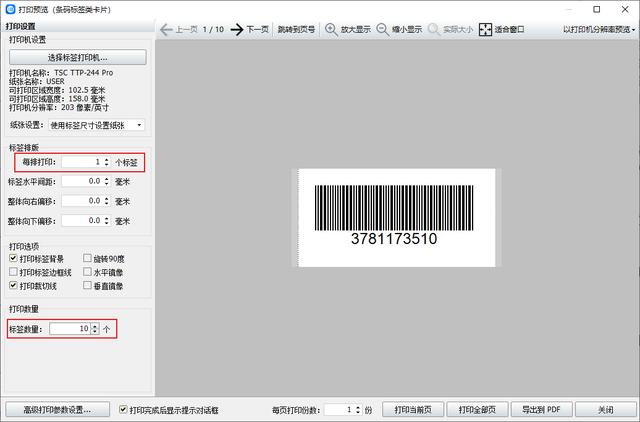This screenshot has height=422, width=640.
Task: Enable 水平镜像 checkbox
Action: (x=87, y=272)
